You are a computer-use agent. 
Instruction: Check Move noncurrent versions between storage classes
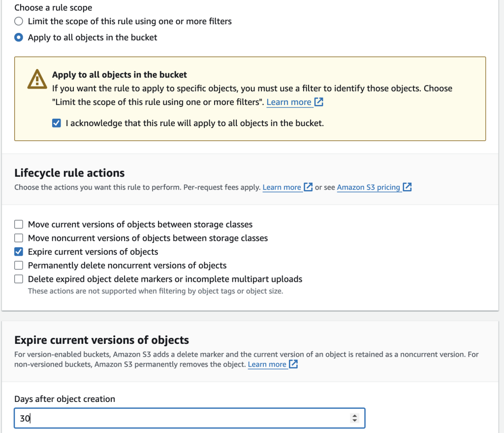(x=18, y=238)
